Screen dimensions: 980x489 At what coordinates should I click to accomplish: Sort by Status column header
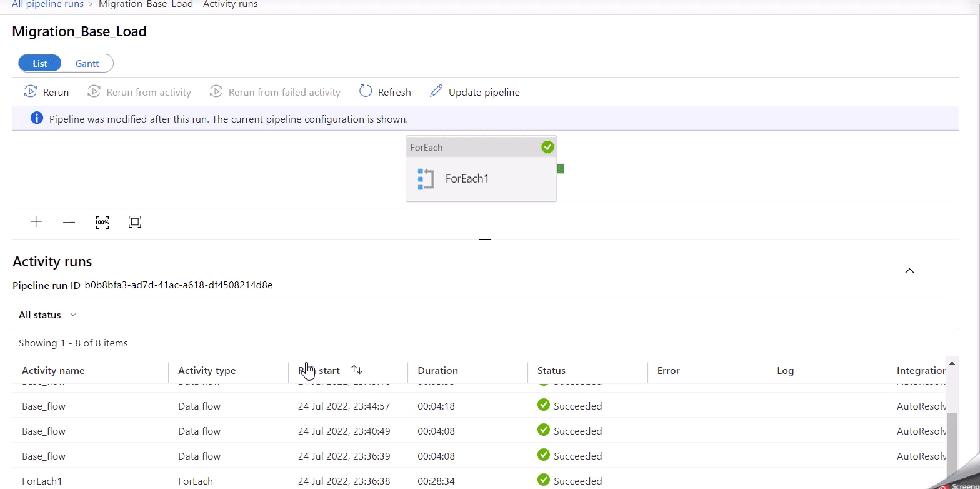click(x=551, y=370)
